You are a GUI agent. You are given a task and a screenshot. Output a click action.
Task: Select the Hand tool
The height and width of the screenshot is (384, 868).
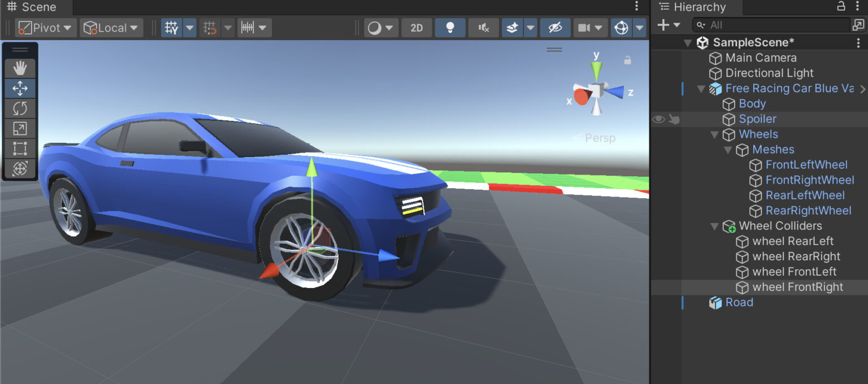[x=20, y=68]
